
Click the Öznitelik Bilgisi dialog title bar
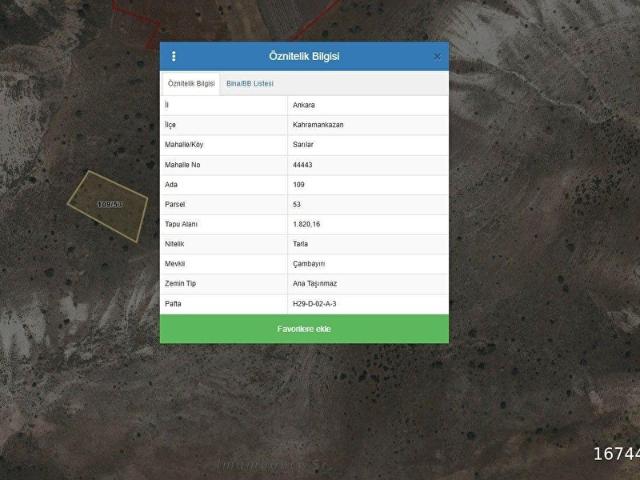(304, 56)
